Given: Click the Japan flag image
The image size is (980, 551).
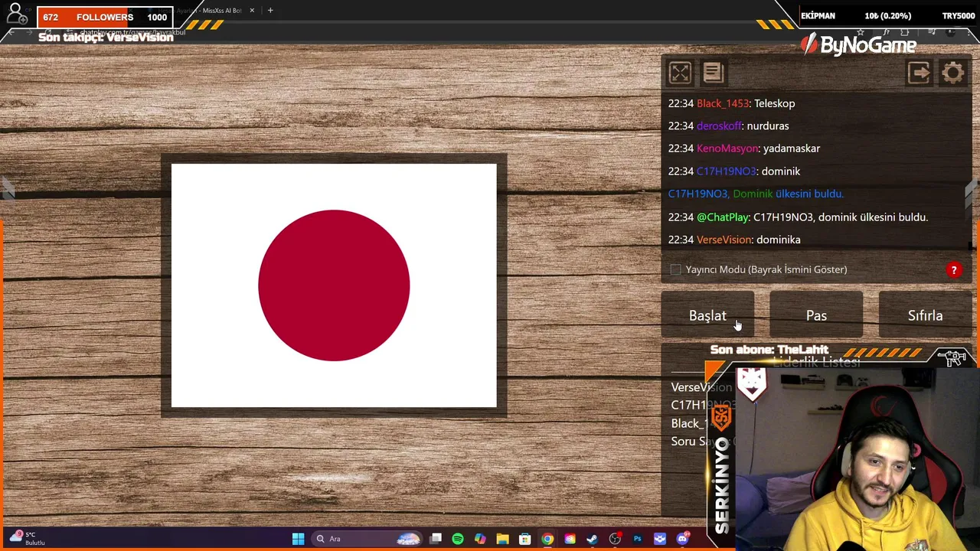Looking at the screenshot, I should coord(334,285).
